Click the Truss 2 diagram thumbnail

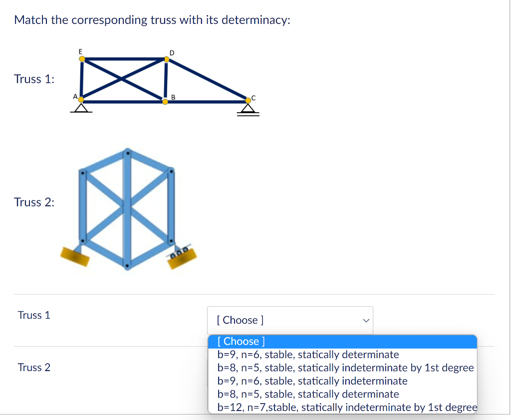click(x=127, y=210)
